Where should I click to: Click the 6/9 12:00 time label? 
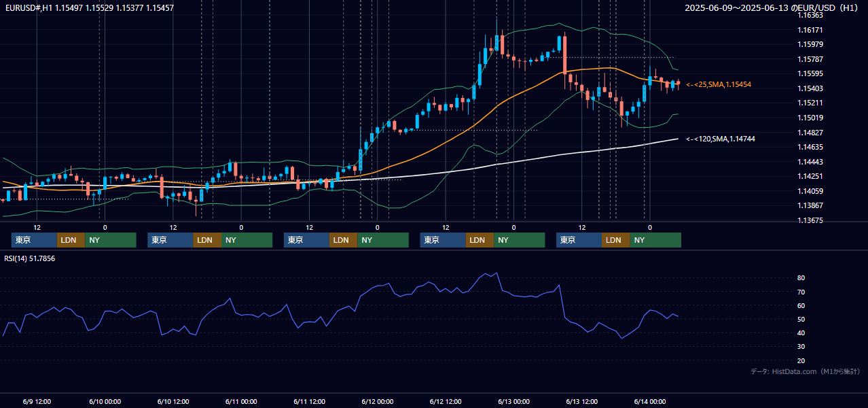pyautogui.click(x=37, y=401)
